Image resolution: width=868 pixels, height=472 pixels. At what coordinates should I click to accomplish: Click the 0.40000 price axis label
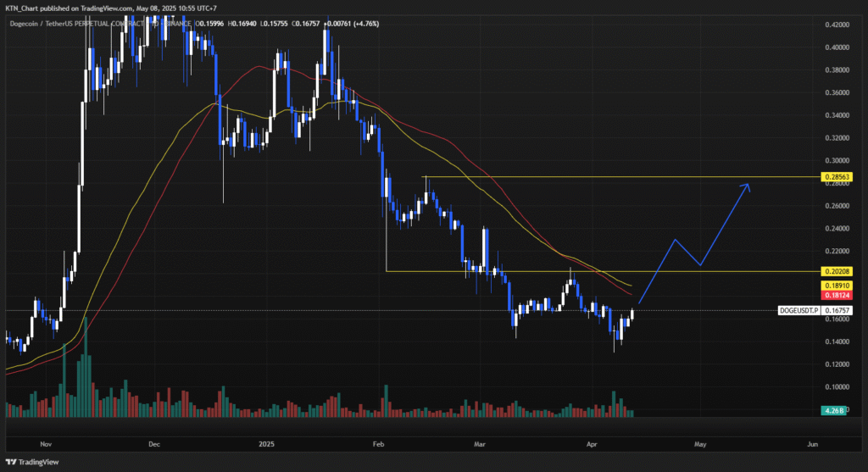click(837, 47)
